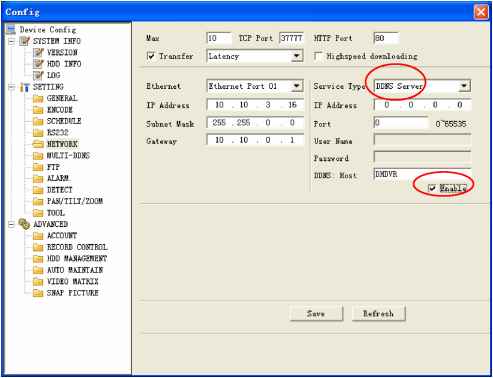Screen dimensions: 493x378
Task: Click the Refresh button
Action: [x=379, y=313]
